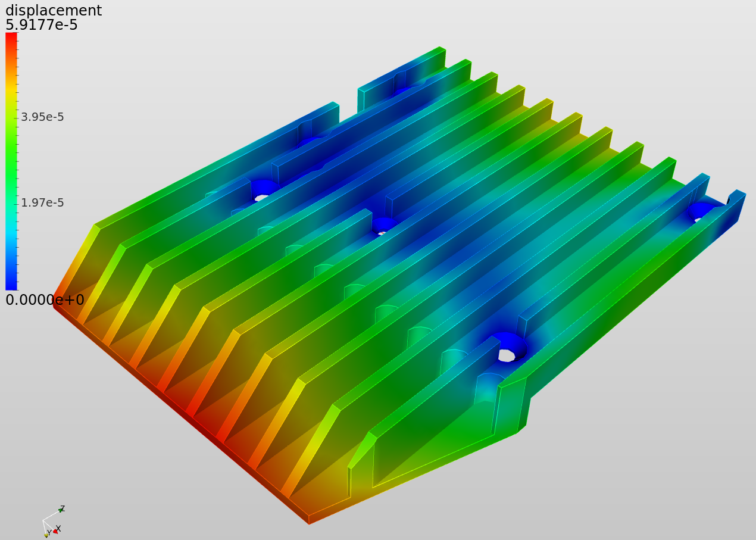756x540 pixels.
Task: Select the "displacement" legend title
Action: [54, 10]
